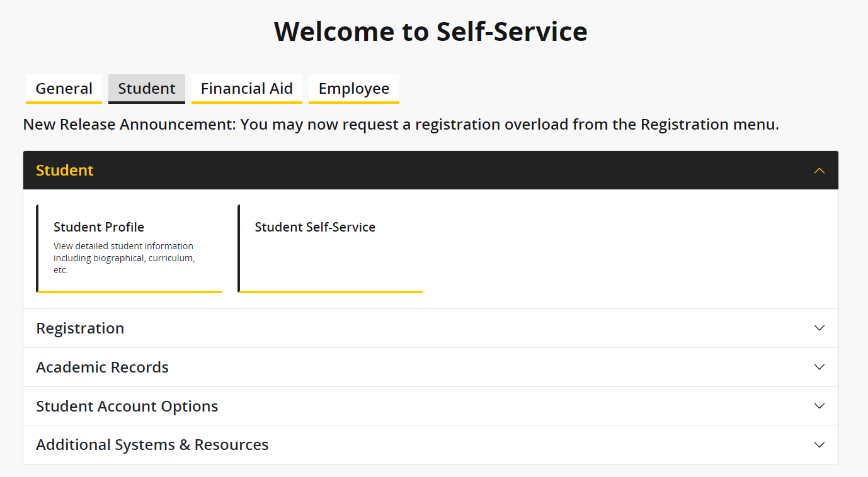
Task: Launch Student Self-Service
Action: (x=315, y=227)
